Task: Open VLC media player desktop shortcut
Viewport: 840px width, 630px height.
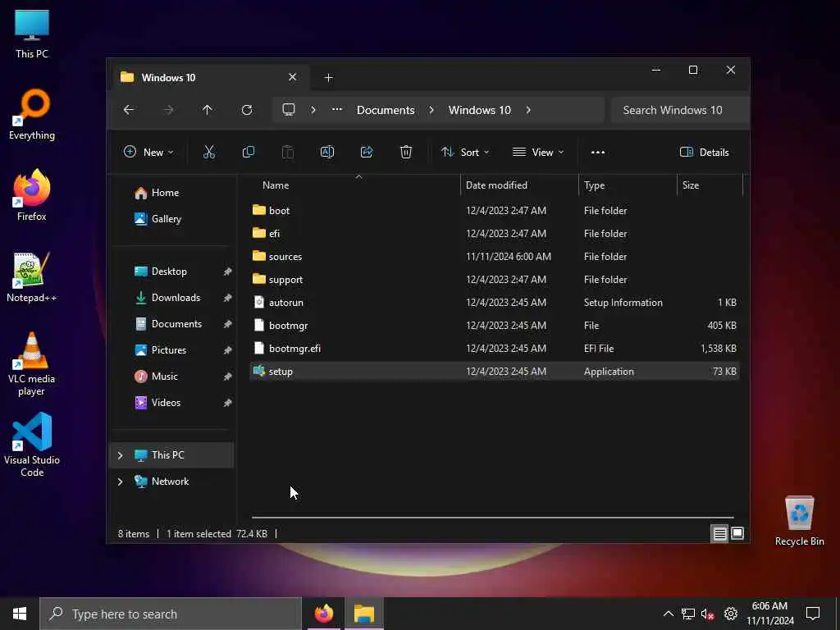Action: 32,364
